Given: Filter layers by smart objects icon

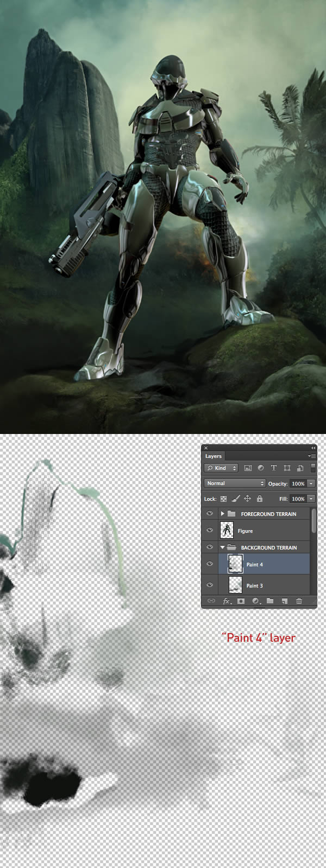Looking at the screenshot, I should [300, 468].
